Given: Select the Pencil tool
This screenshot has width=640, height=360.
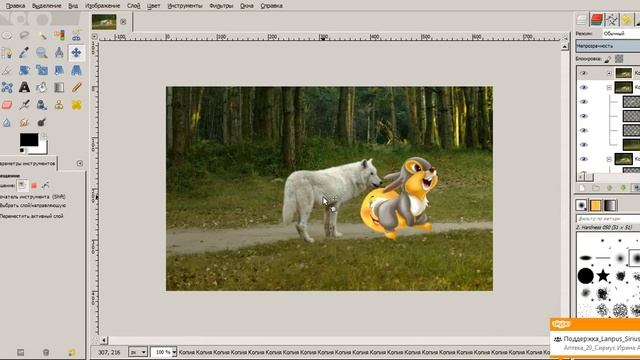Looking at the screenshot, I should point(76,88).
